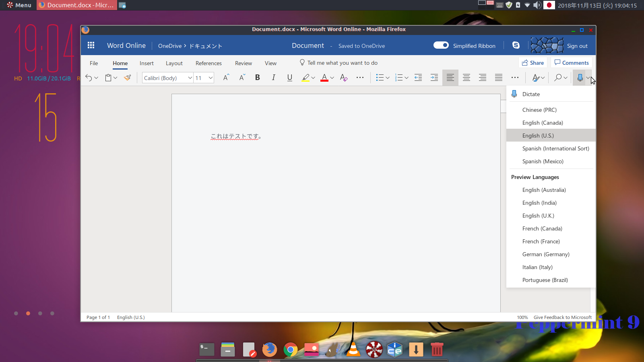Open the font color dropdown arrow
The width and height of the screenshot is (644, 362).
coord(332,78)
